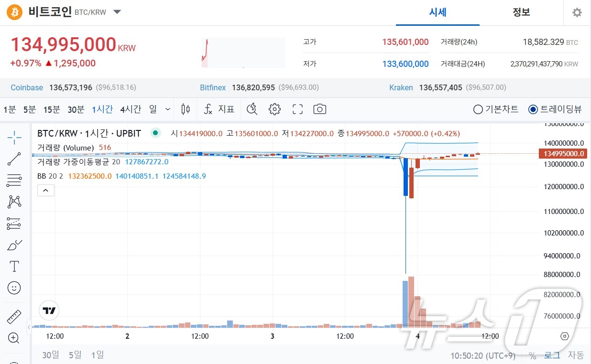This screenshot has width=591, height=364.
Task: Take a chart snapshot with camera icon
Action: point(319,109)
